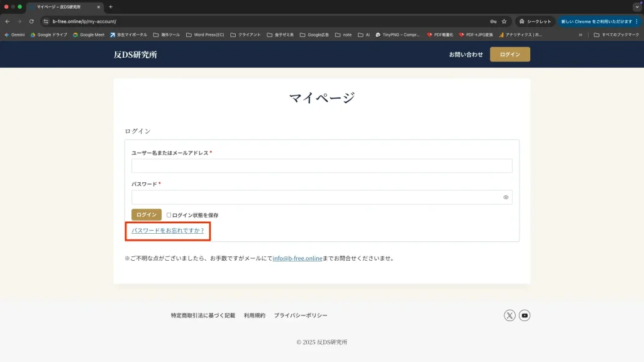This screenshot has width=644, height=362.
Task: Click the bookmark star icon in address bar
Action: 504,21
